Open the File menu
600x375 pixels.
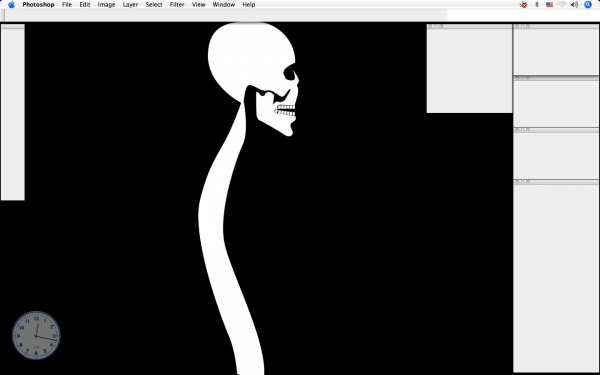pos(67,5)
